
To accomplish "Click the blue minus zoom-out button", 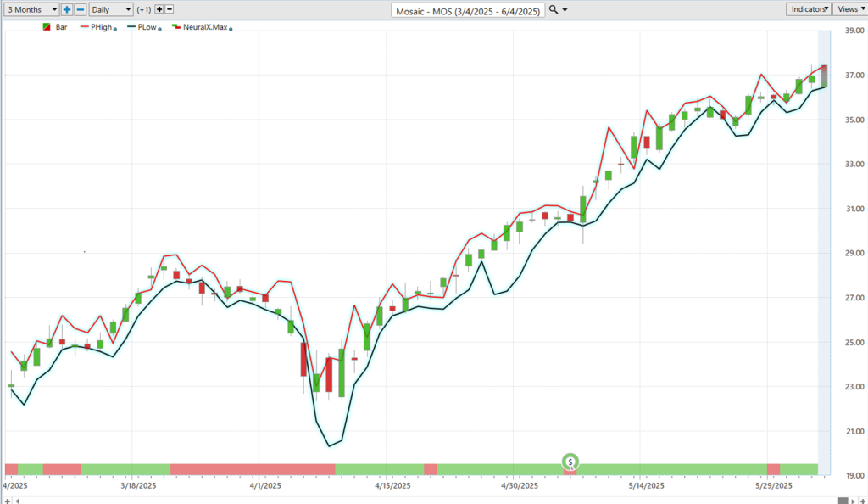I will [x=80, y=9].
